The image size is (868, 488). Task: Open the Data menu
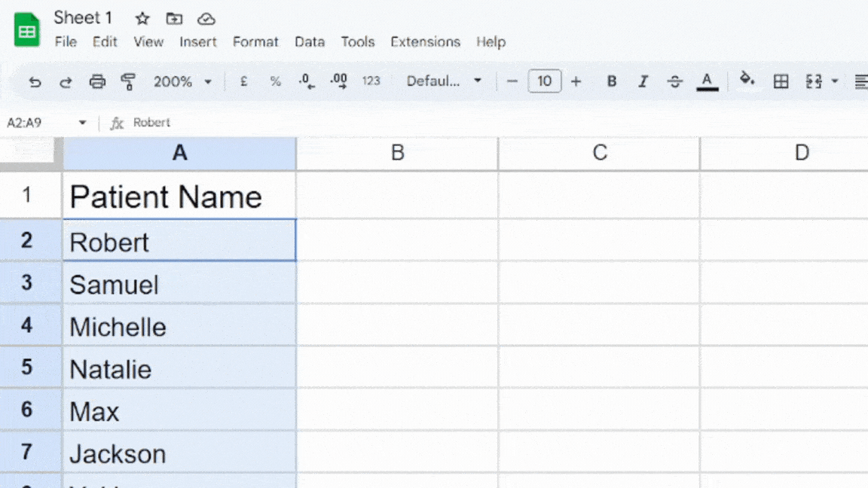pos(310,42)
